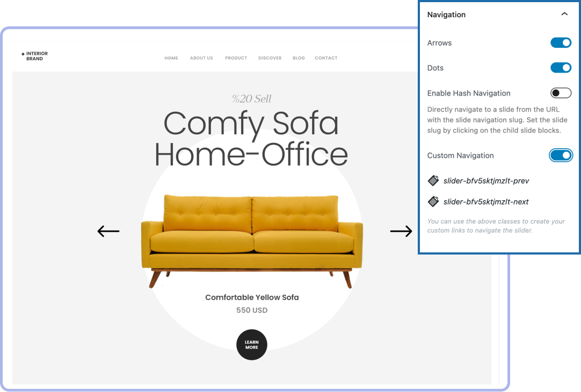
Task: Click the next slide right arrow
Action: click(401, 231)
